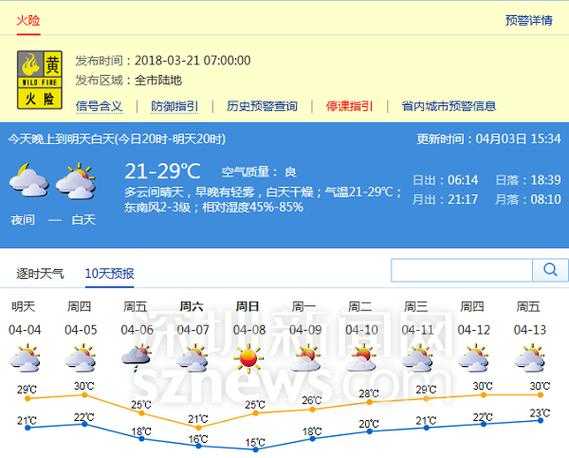The width and height of the screenshot is (569, 458).
Task: Click the 东南风2-3级 humidity description line
Action: (214, 207)
